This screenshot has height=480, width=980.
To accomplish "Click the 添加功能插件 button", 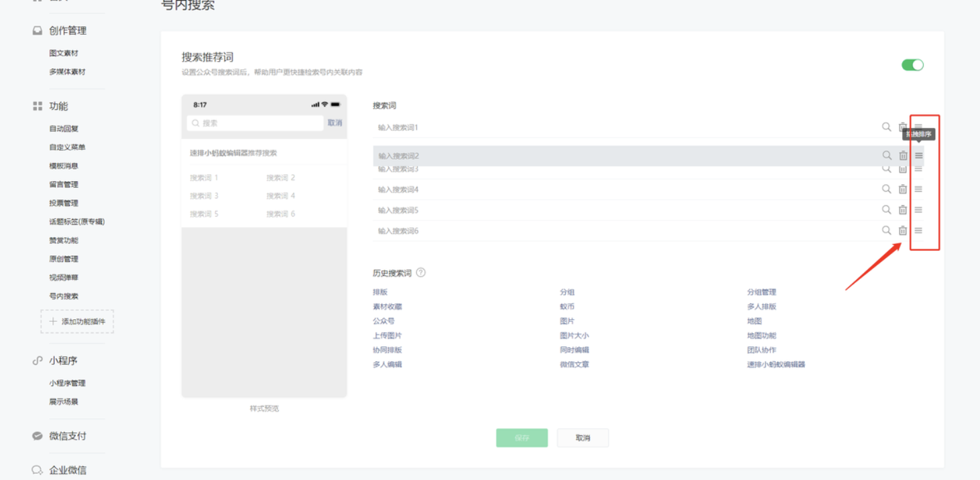I will click(x=77, y=322).
